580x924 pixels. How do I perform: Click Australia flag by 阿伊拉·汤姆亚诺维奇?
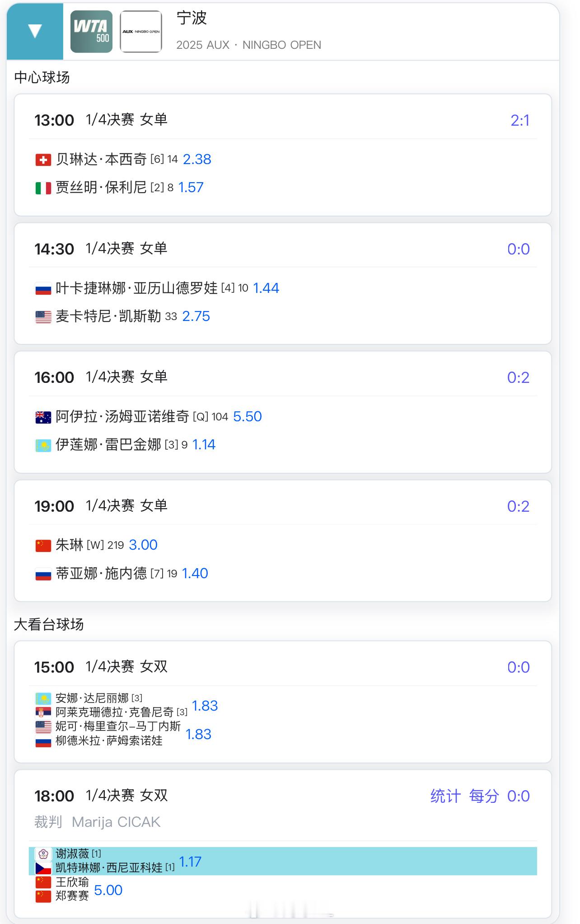click(43, 417)
